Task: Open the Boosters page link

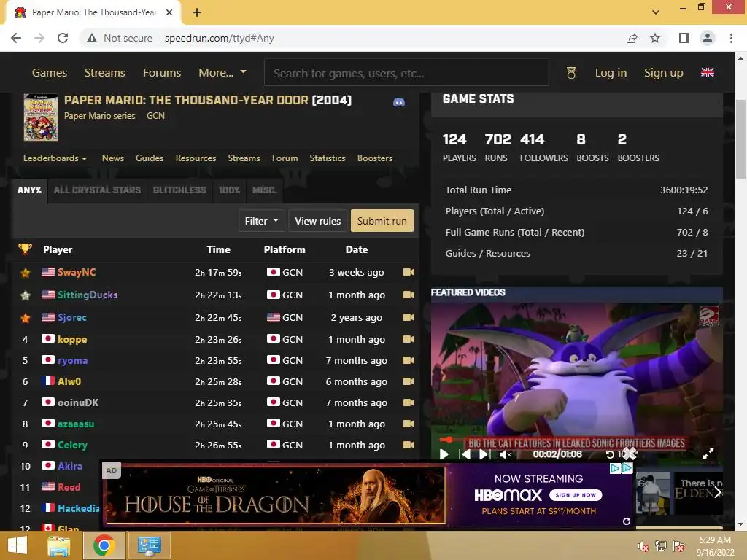Action: [375, 158]
